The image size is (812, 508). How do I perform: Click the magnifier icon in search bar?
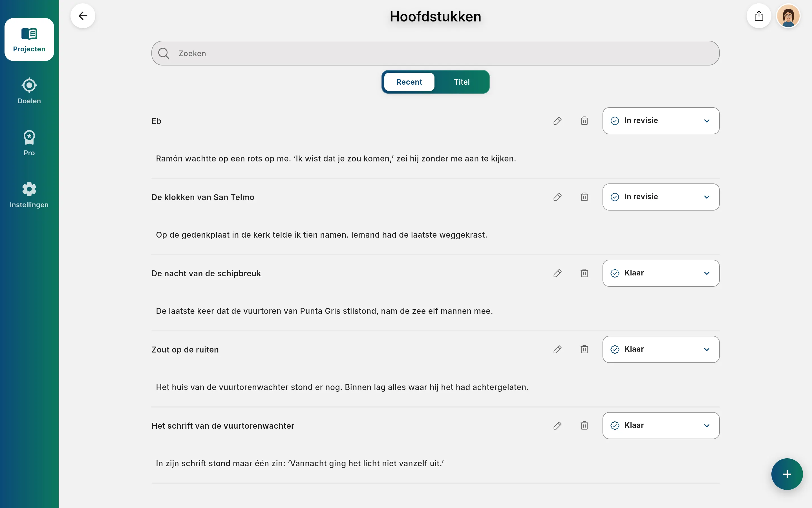pos(164,53)
